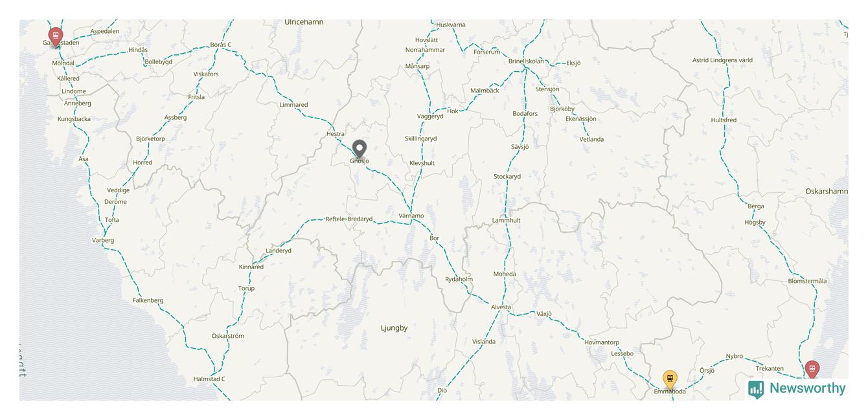
Task: Select the Varberg station label
Action: point(103,240)
